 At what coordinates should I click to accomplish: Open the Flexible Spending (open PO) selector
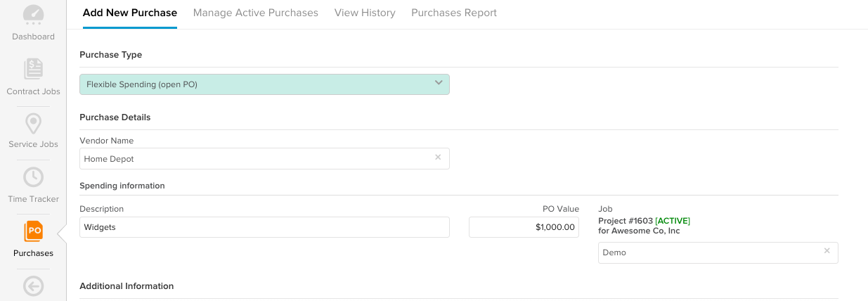coord(264,84)
